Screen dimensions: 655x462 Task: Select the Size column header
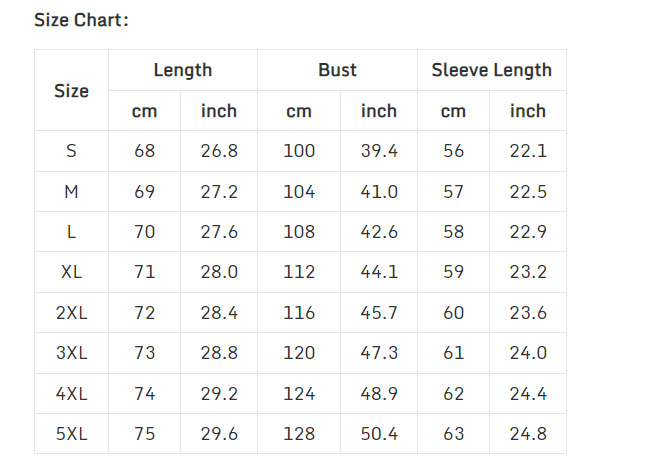pos(71,91)
